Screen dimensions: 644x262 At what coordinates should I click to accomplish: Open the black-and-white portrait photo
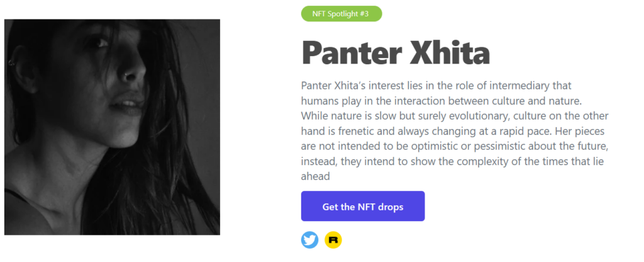pyautogui.click(x=112, y=127)
